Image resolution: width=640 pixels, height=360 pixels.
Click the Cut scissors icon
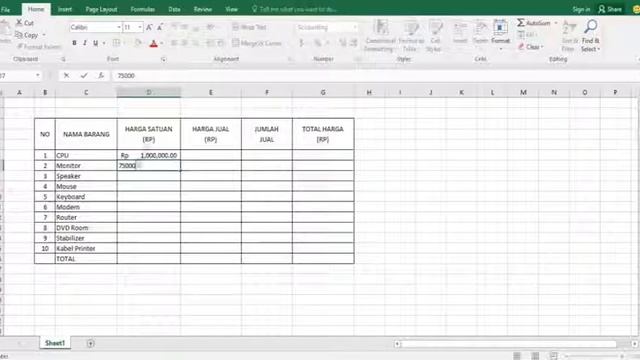coord(19,23)
